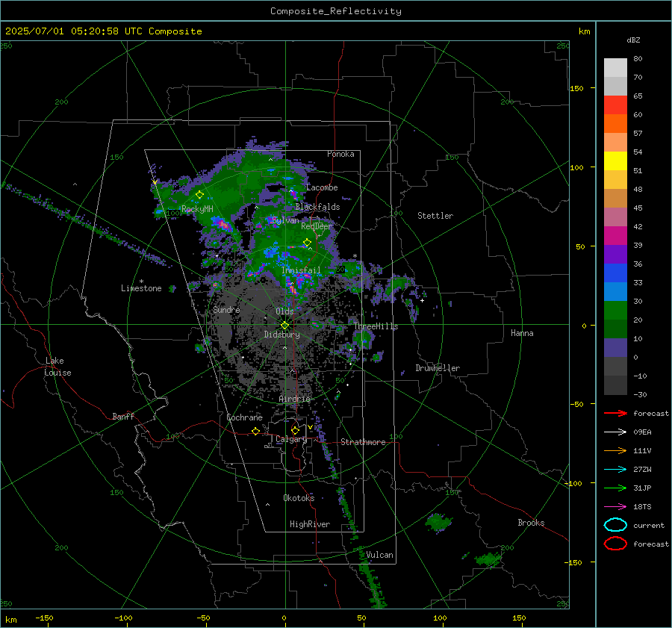
Task: Click the Lacombe town label
Action: coord(322,187)
